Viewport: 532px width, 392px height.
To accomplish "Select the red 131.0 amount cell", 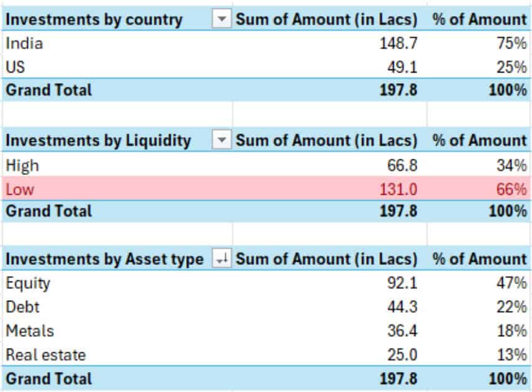I will (398, 189).
